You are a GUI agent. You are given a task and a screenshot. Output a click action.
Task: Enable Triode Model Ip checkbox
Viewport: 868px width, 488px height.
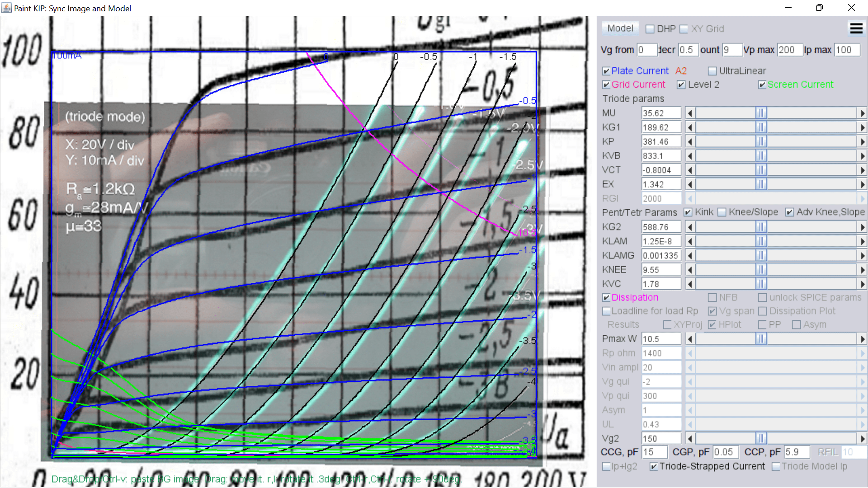[x=776, y=466]
